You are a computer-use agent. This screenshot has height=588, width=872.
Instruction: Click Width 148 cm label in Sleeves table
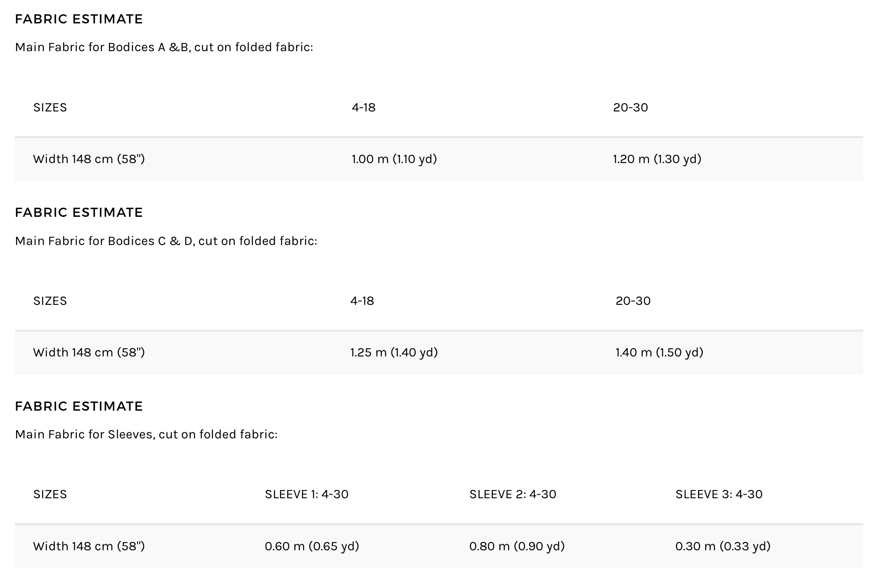coord(89,546)
